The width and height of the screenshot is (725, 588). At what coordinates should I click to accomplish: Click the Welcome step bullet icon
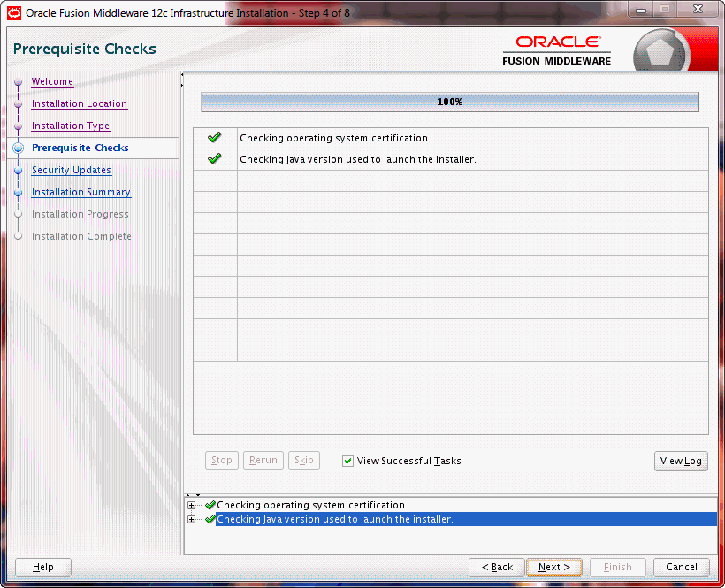tap(18, 82)
